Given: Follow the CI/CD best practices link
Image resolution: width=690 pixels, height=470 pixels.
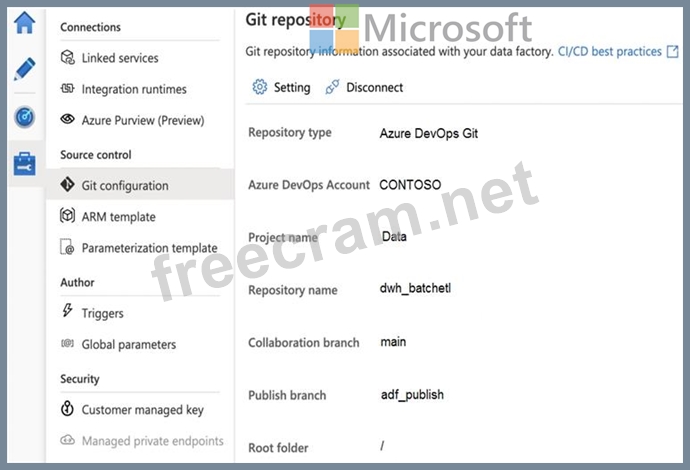Looking at the screenshot, I should 609,51.
